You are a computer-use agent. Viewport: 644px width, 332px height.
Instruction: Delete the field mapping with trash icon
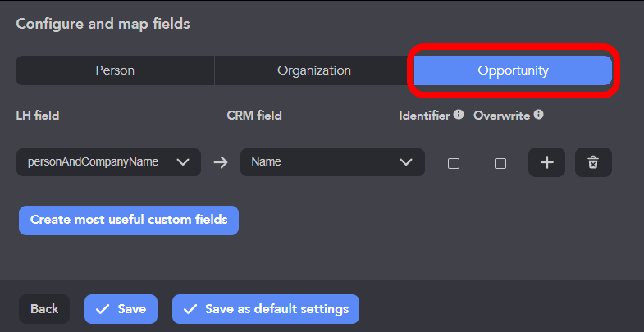(593, 162)
